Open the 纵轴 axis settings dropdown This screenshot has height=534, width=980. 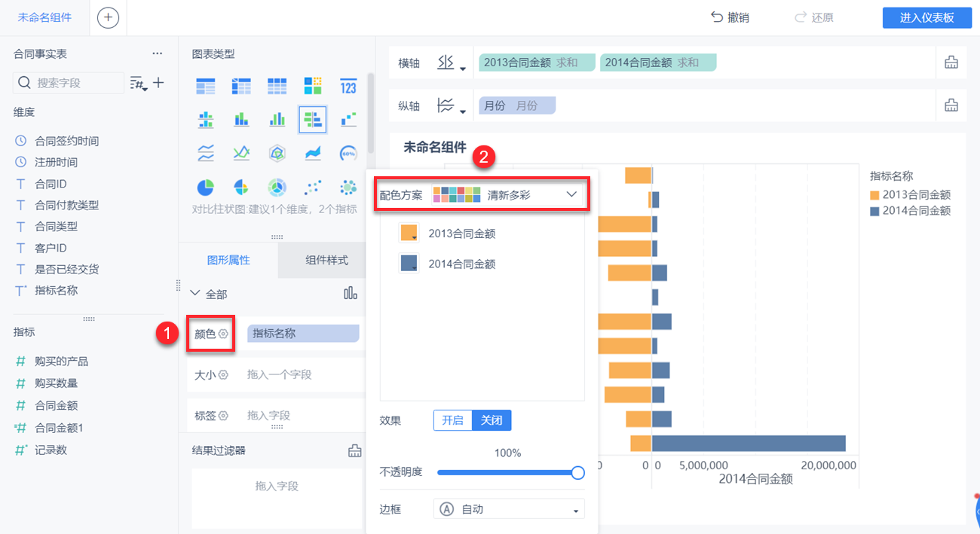(x=452, y=106)
